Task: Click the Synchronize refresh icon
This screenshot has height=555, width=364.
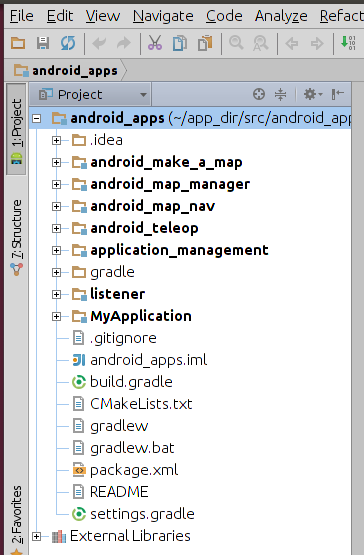Action: click(x=68, y=43)
